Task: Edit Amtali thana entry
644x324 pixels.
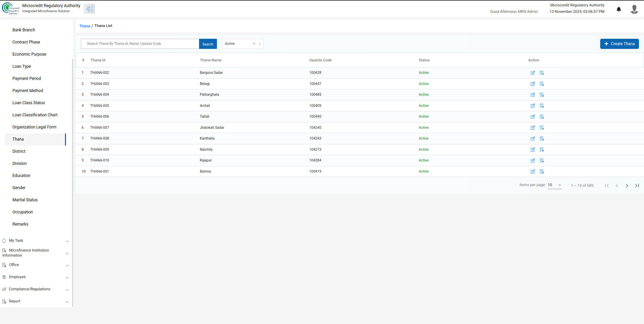Action: click(533, 106)
